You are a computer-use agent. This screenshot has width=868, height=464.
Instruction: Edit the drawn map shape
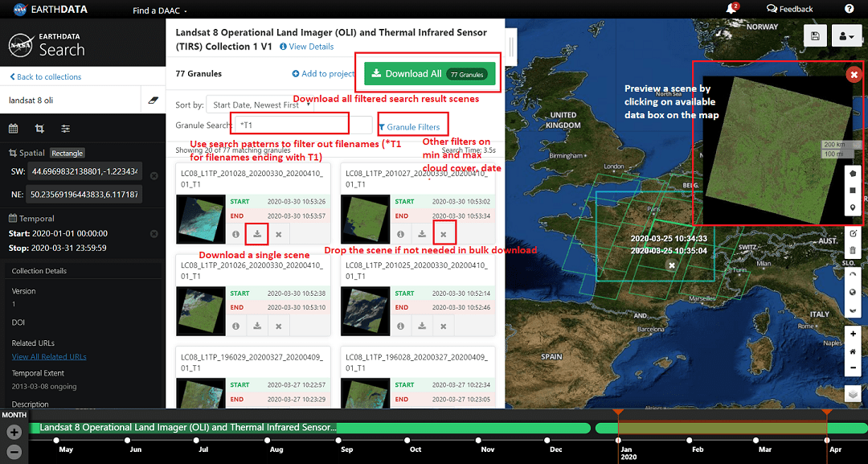point(853,233)
